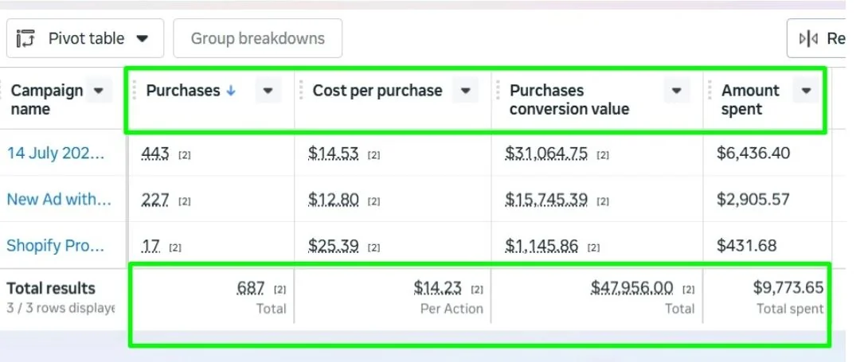Click the drag handle beside Amount spent
868x362 pixels.
[x=711, y=90]
